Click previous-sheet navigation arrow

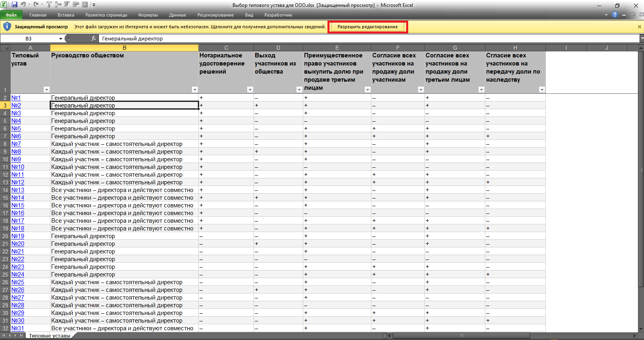point(10,336)
